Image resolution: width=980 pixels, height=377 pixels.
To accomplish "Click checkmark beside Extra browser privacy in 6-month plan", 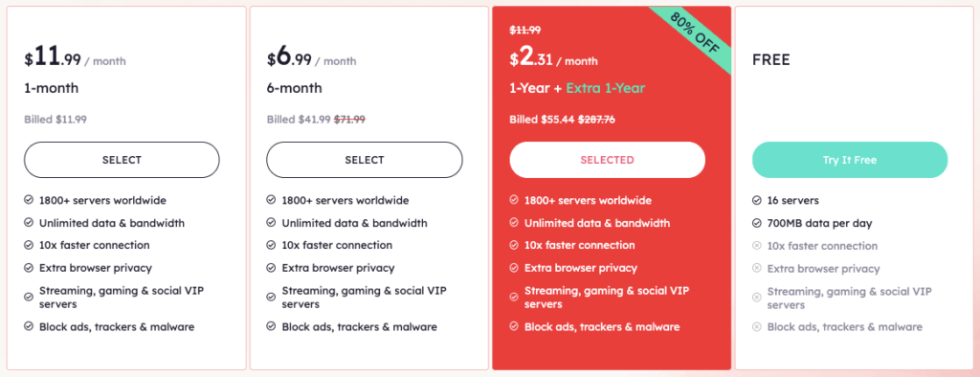I will coord(271,268).
